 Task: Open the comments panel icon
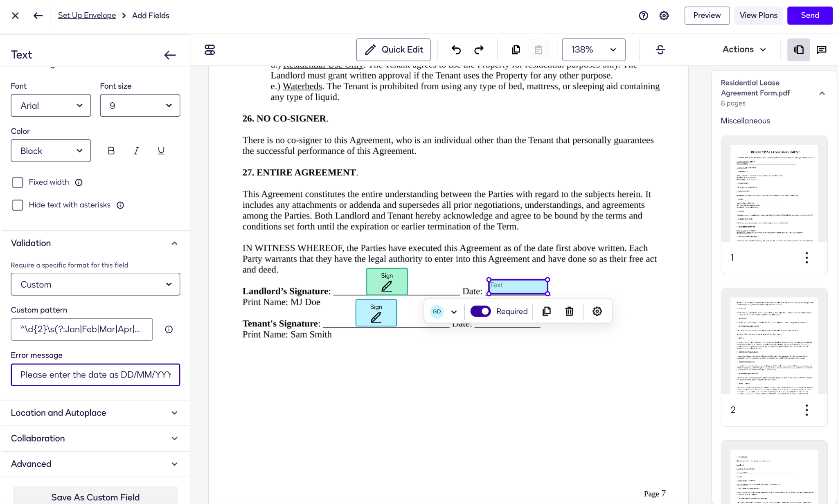(x=821, y=49)
